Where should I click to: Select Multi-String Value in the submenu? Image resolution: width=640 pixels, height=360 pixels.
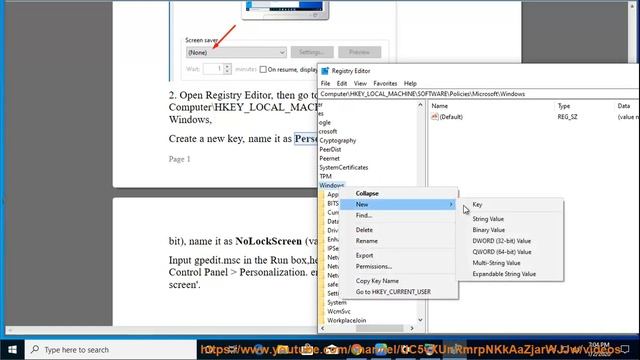tap(510, 263)
